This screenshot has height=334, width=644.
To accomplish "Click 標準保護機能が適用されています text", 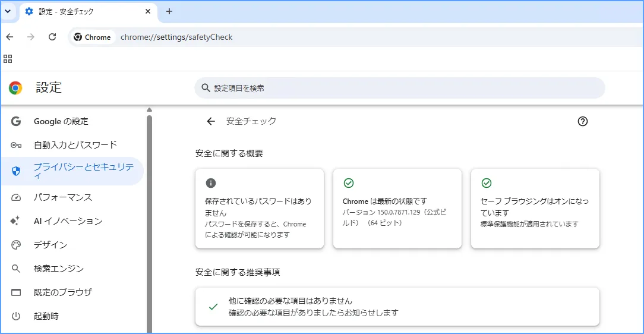I will coord(529,224).
